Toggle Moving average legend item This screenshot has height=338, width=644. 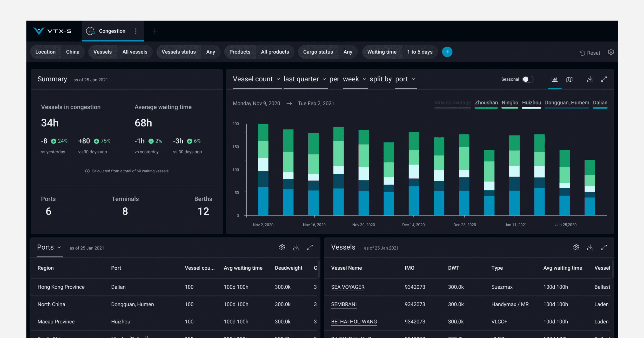pyautogui.click(x=452, y=103)
